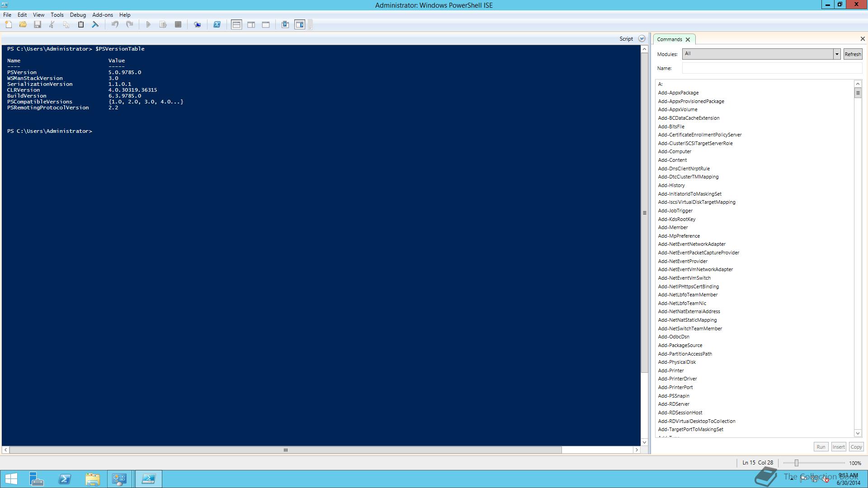Close the Commands add-on pane

click(x=862, y=39)
